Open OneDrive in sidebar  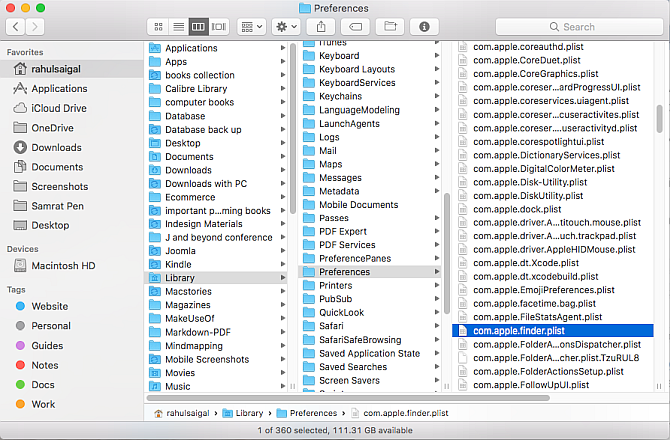click(72, 128)
